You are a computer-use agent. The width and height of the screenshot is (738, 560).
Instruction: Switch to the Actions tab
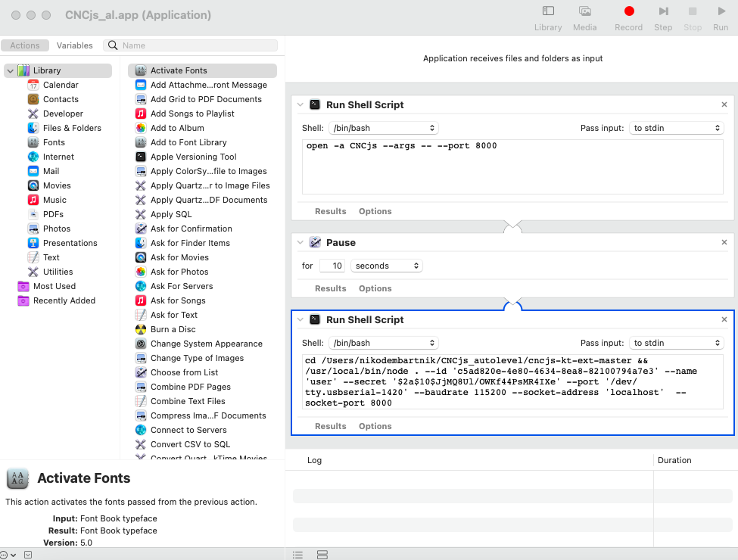point(25,45)
